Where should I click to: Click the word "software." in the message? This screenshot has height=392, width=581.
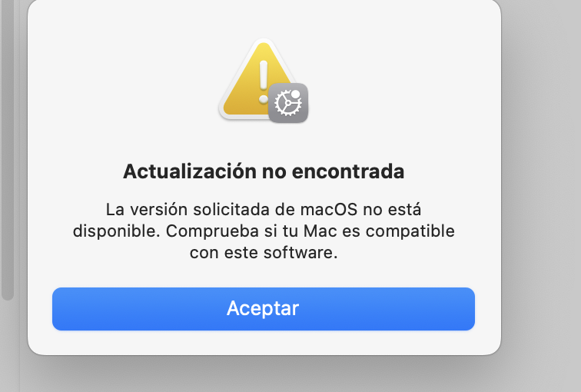click(300, 253)
